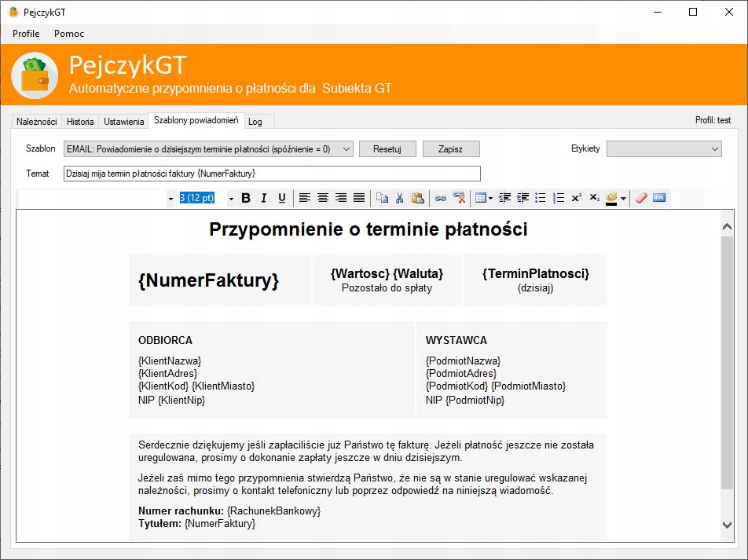
Task: Click the ODBIORCA heading
Action: [165, 341]
